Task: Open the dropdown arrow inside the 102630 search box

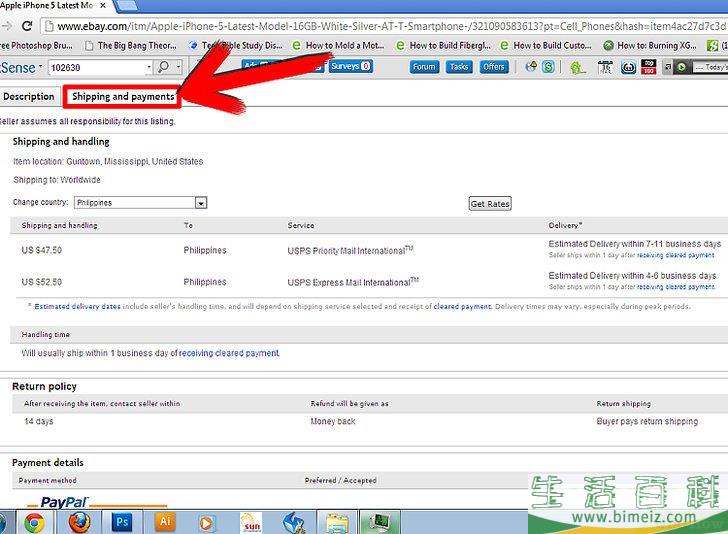Action: 149,68
